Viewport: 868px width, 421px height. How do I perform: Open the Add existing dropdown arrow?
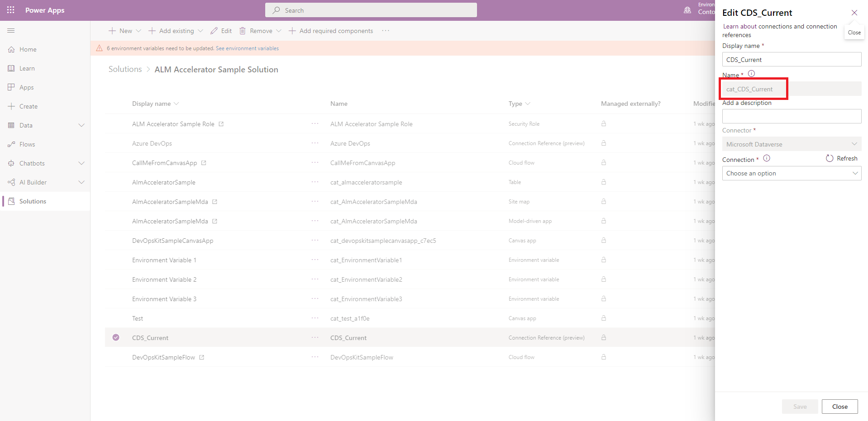(200, 31)
